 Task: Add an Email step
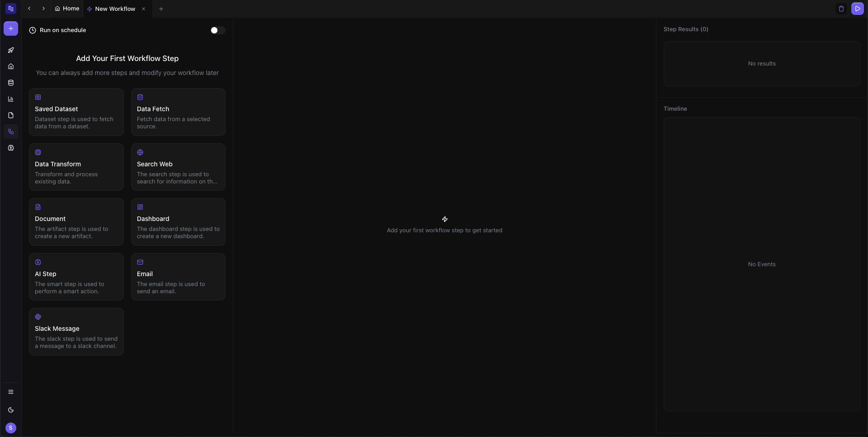tap(178, 277)
